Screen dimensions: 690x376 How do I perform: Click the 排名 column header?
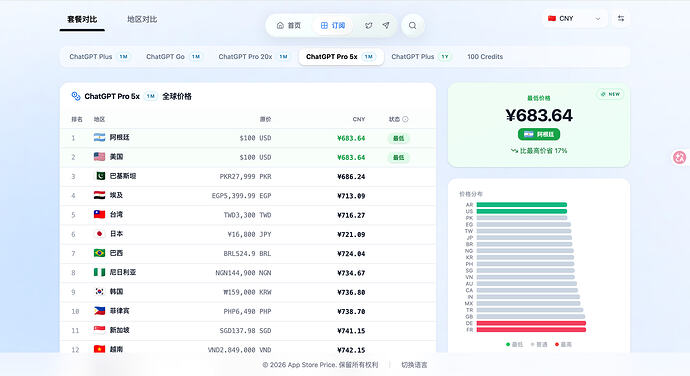tap(77, 119)
